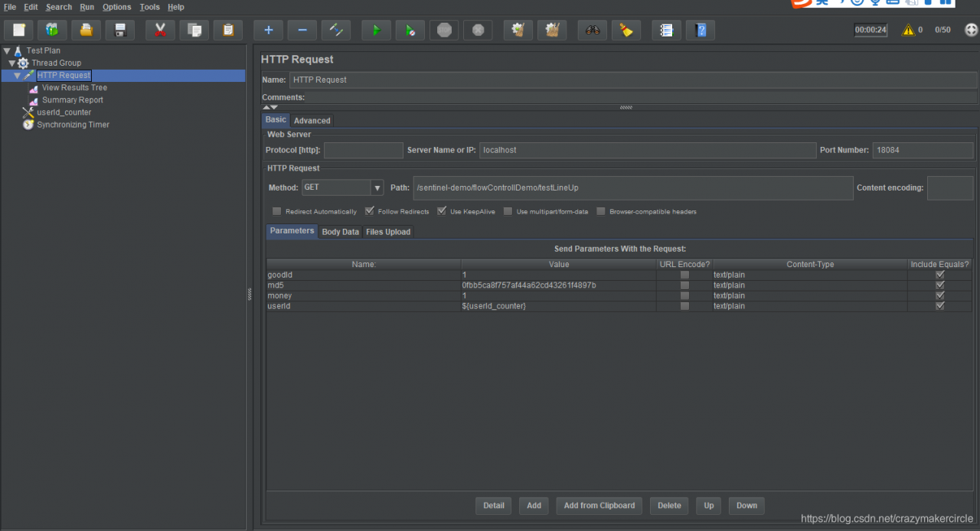Switch to the Advanced tab
The width and height of the screenshot is (980, 531).
click(x=312, y=120)
